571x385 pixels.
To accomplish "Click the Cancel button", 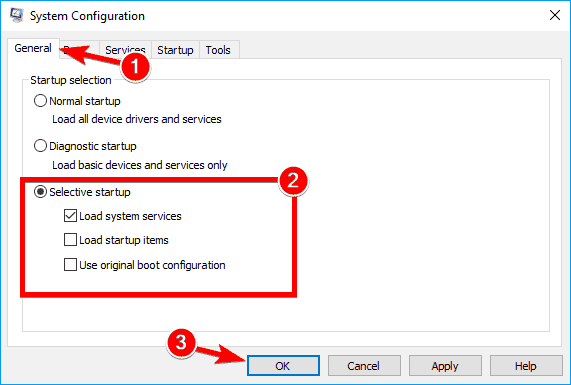I will [x=364, y=365].
